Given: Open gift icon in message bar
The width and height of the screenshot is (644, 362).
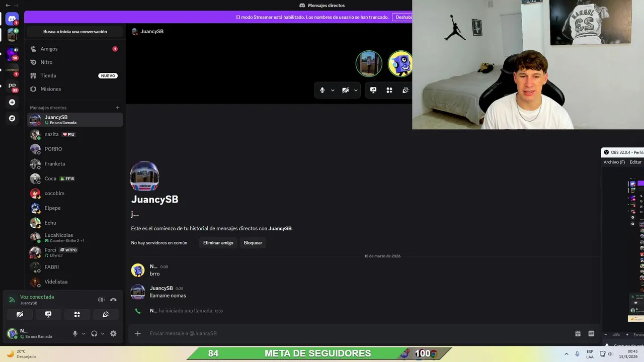Looking at the screenshot, I should (x=578, y=333).
